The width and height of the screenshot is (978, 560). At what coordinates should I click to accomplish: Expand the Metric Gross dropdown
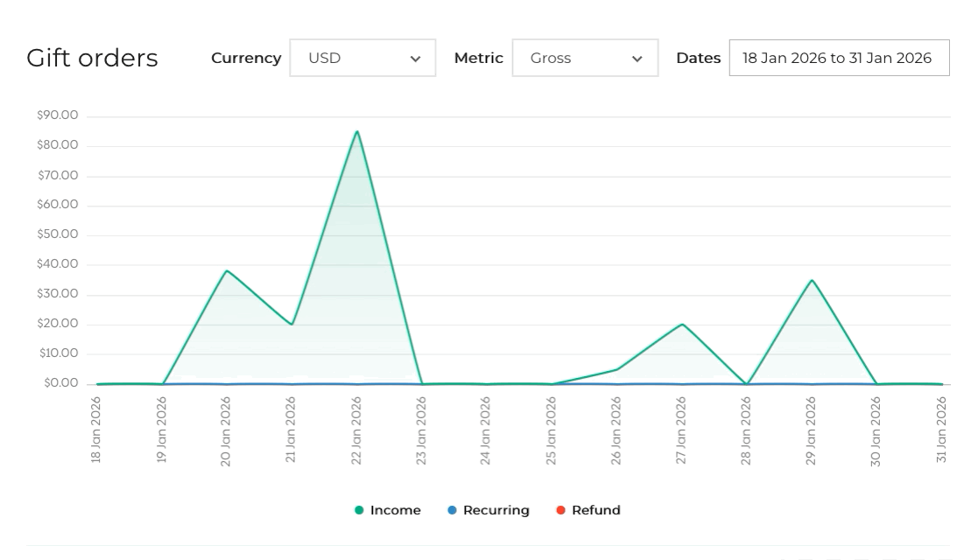(x=584, y=58)
